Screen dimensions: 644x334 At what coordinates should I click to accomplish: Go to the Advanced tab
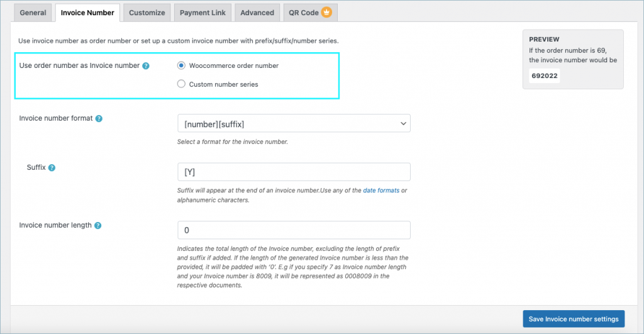point(257,13)
